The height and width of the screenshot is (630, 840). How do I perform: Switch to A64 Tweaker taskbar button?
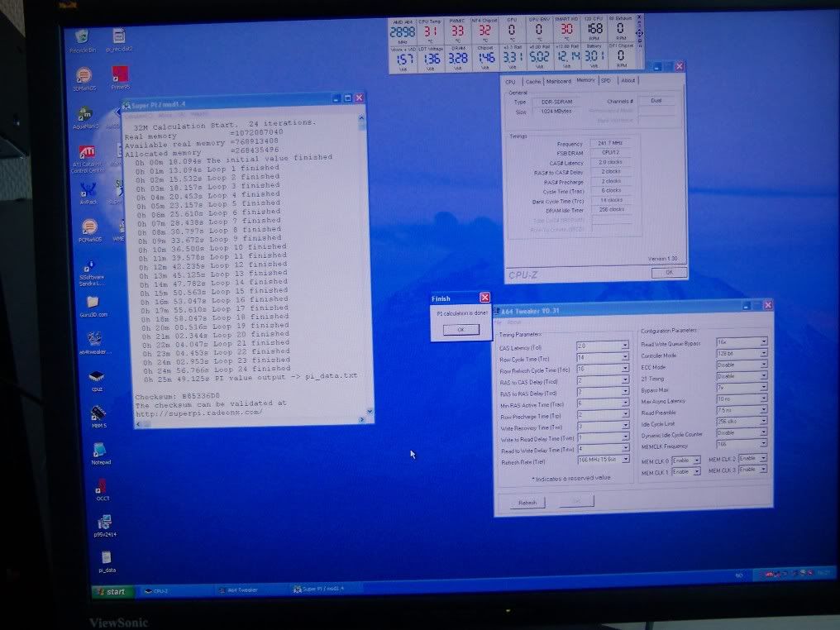tap(249, 589)
